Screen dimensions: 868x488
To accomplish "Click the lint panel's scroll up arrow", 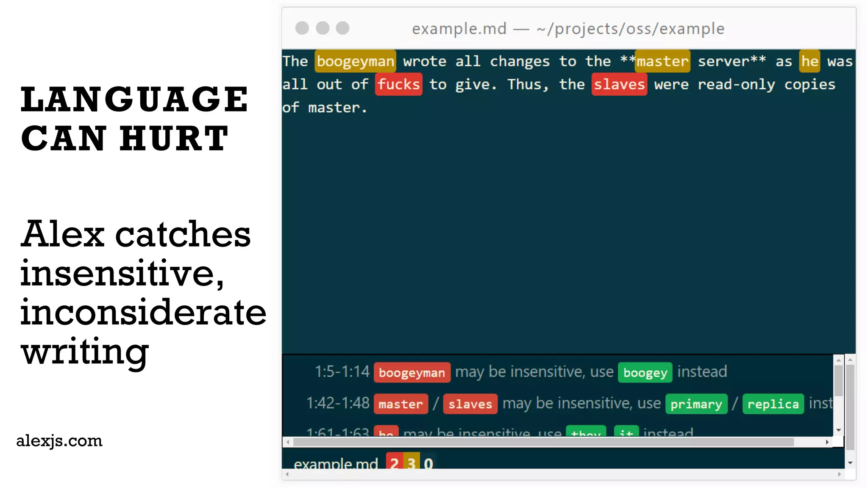I will coord(838,360).
